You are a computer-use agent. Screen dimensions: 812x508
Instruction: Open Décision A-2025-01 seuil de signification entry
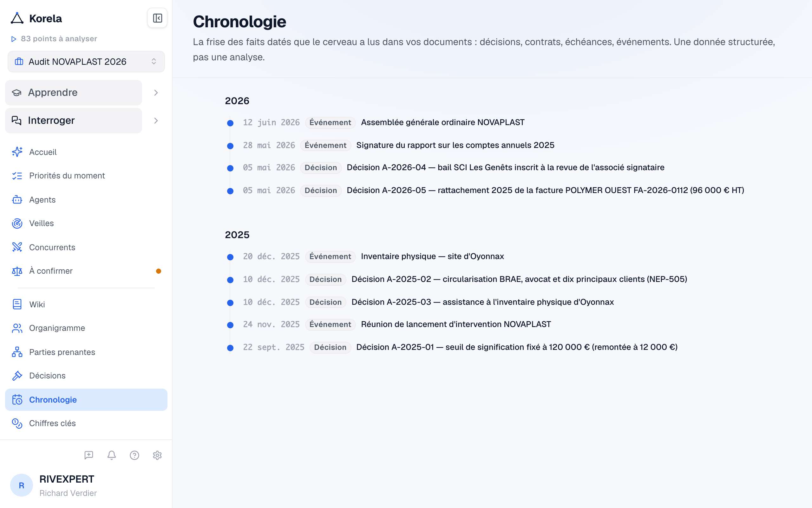[x=517, y=347]
